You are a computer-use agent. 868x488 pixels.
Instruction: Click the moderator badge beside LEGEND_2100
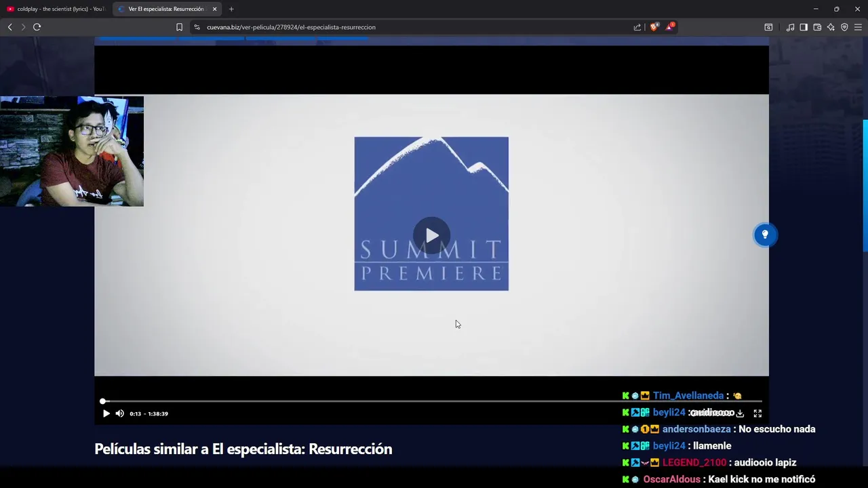635,462
